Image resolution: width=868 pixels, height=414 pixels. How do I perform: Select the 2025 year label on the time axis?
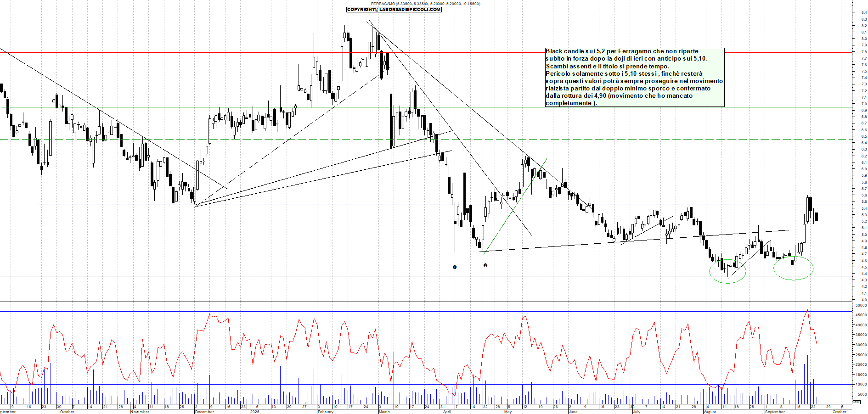(x=254, y=412)
